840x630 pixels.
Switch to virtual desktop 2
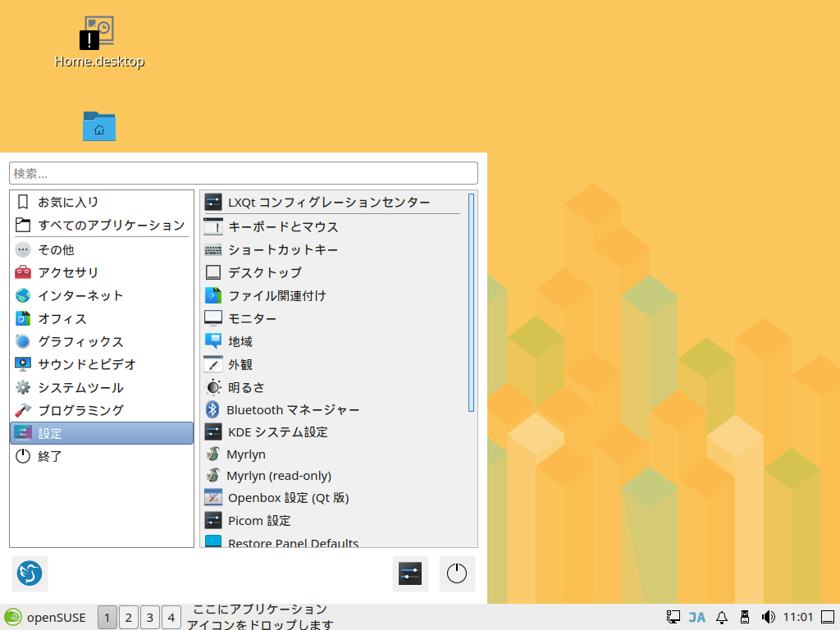coord(128,617)
